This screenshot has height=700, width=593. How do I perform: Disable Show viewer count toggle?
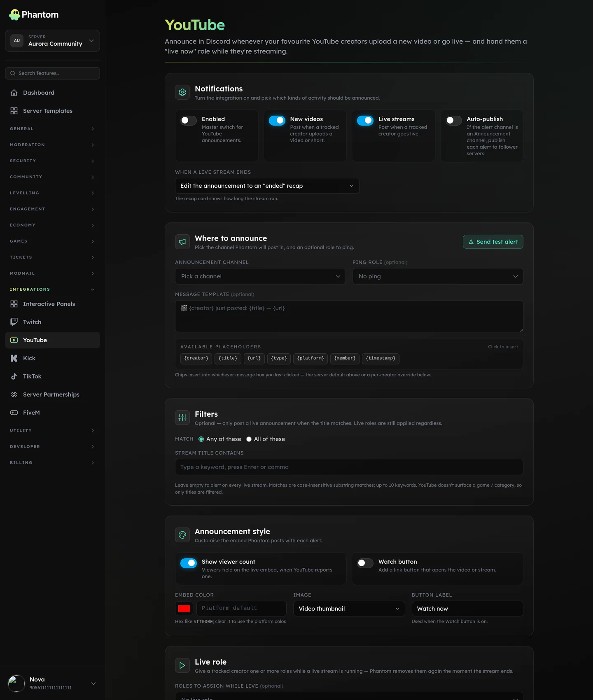coord(189,563)
